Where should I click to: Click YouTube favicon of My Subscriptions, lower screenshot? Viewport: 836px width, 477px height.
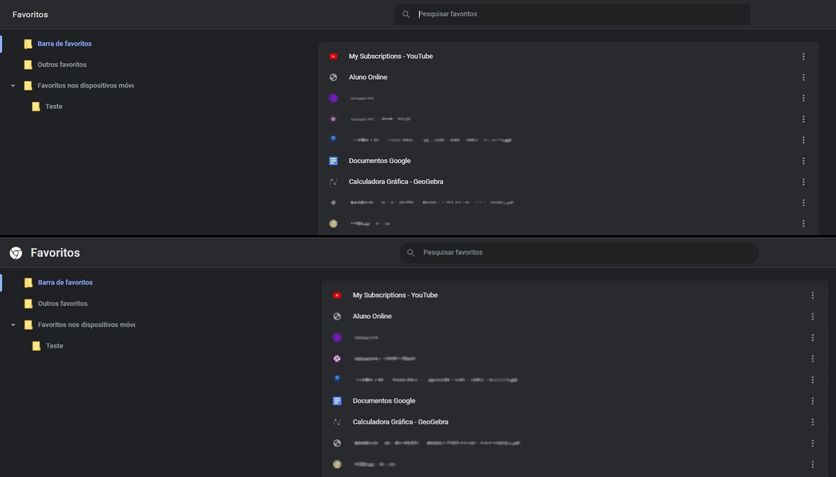click(x=337, y=295)
